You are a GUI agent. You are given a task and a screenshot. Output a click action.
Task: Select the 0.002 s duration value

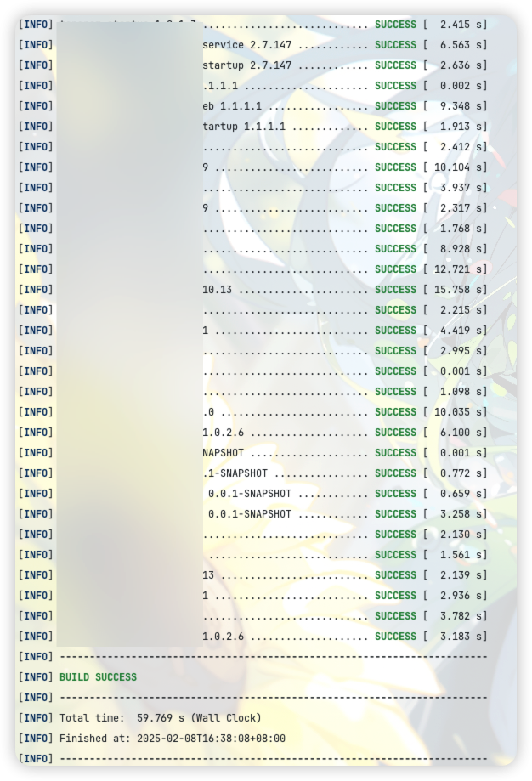pyautogui.click(x=461, y=86)
